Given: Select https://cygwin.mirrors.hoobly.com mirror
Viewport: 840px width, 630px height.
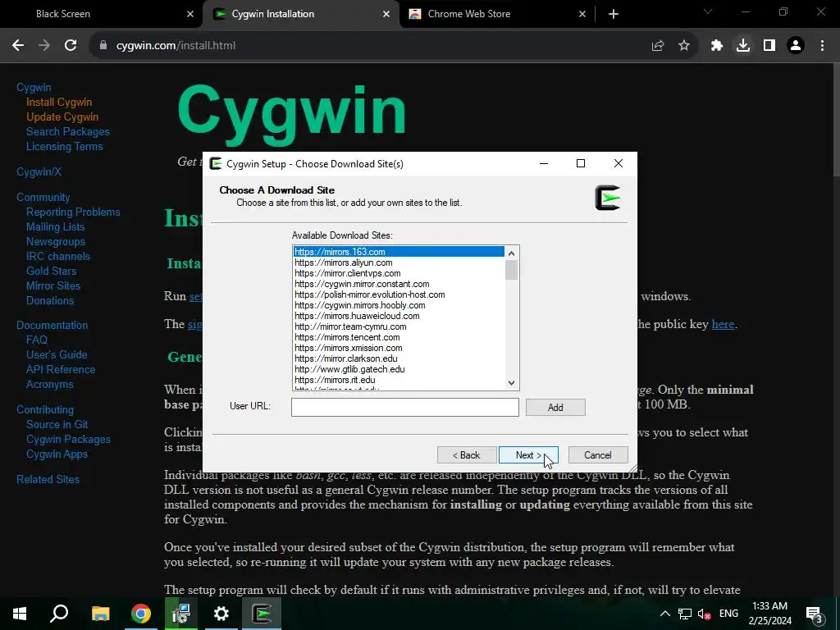Looking at the screenshot, I should point(399,305).
